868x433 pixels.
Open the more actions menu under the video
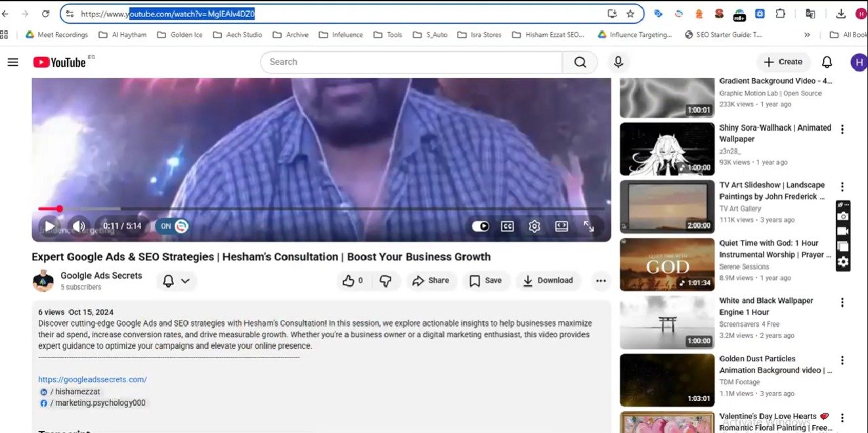pos(601,281)
